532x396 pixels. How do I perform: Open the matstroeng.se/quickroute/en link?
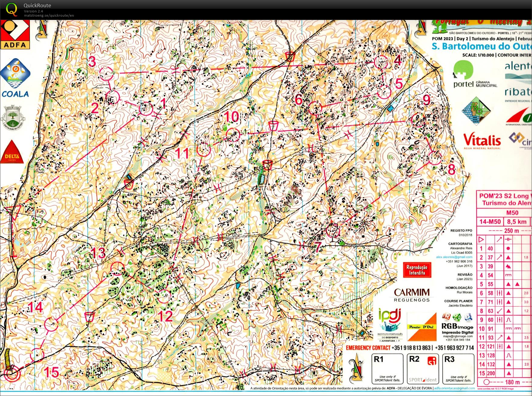pyautogui.click(x=49, y=15)
